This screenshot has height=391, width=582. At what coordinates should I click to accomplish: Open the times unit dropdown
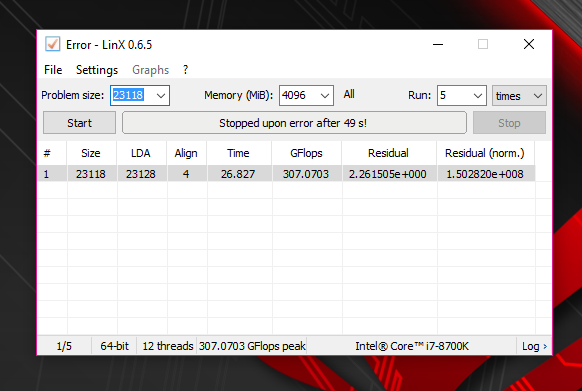[x=519, y=96]
